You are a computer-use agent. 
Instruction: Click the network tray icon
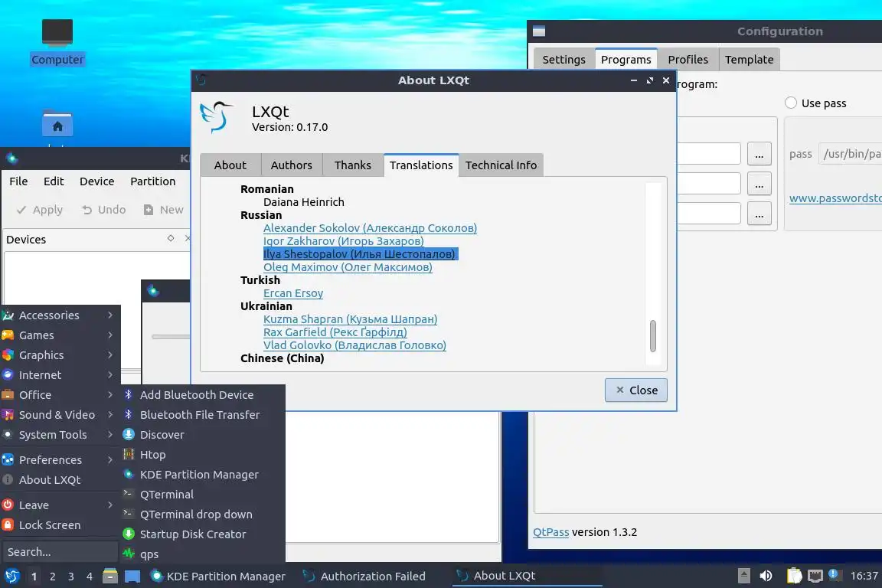(x=815, y=576)
